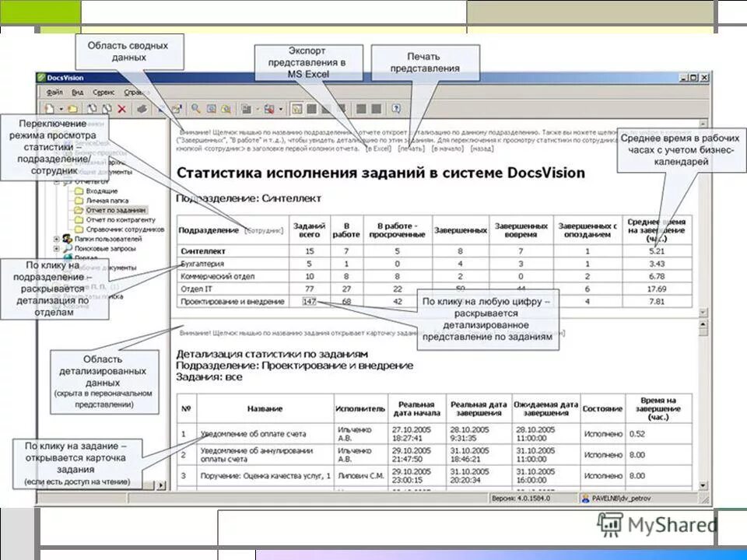Click the 77 total tasks for Отдел IT
Screen dimensions: 747x560
[310, 289]
